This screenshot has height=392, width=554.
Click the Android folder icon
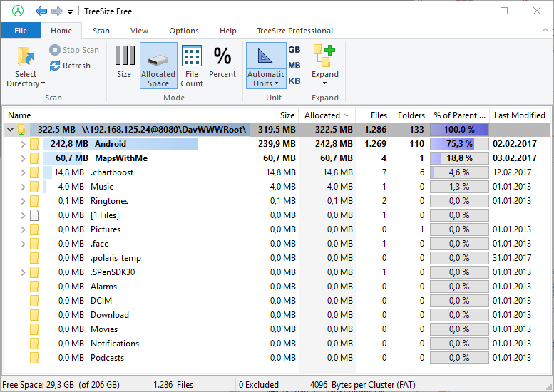[x=34, y=144]
